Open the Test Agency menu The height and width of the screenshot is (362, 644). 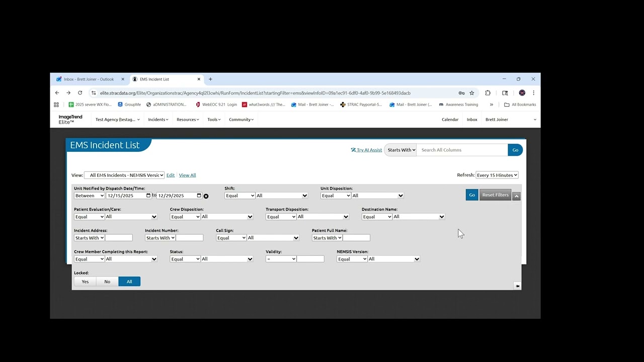[x=118, y=120]
